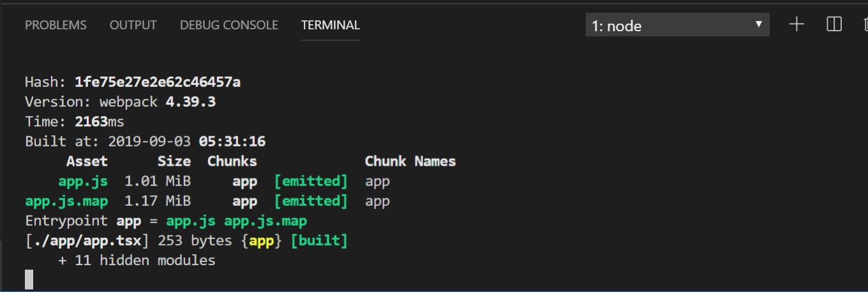
Task: Kill terminal using the trash icon
Action: [865, 25]
